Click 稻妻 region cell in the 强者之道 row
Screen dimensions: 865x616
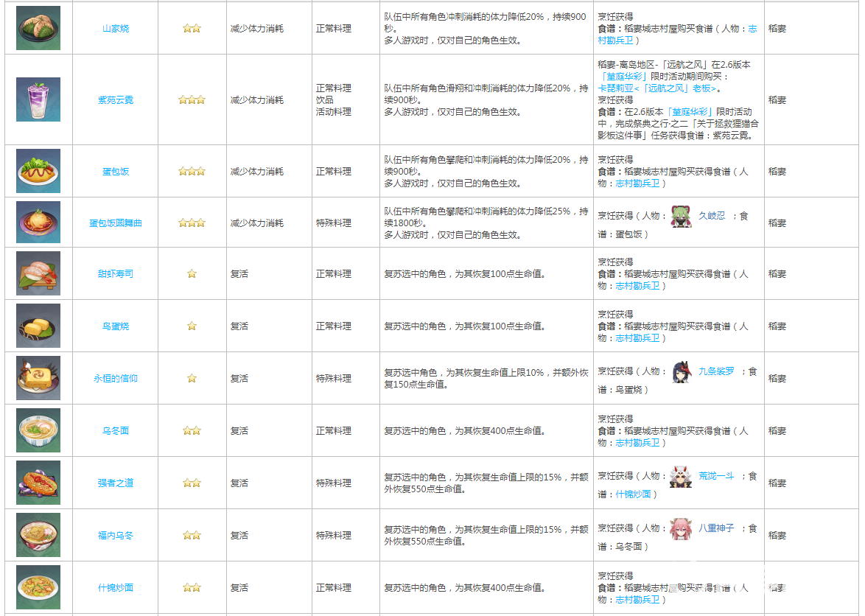click(777, 483)
